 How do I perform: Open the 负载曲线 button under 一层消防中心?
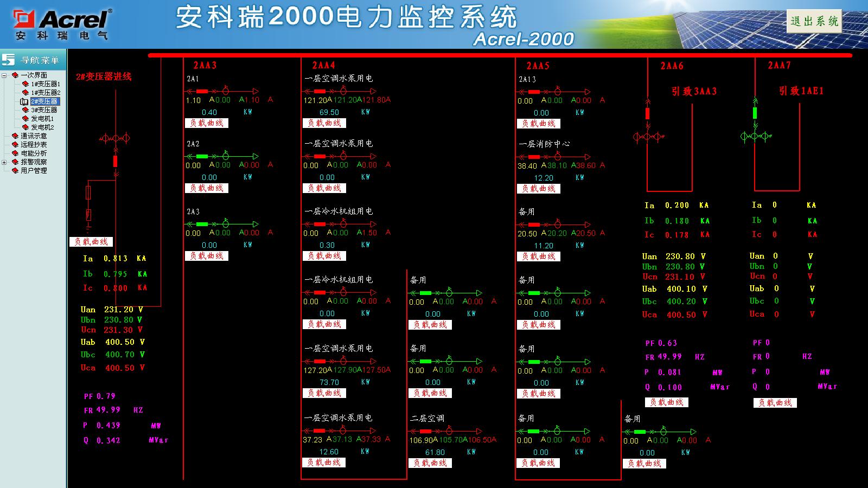(539, 189)
